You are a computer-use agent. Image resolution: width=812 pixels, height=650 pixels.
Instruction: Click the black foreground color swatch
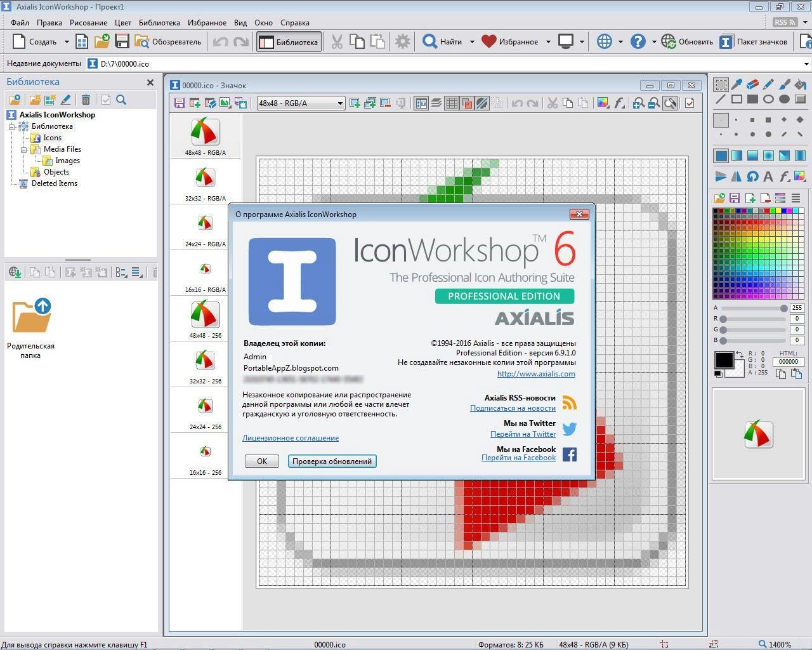[x=724, y=360]
